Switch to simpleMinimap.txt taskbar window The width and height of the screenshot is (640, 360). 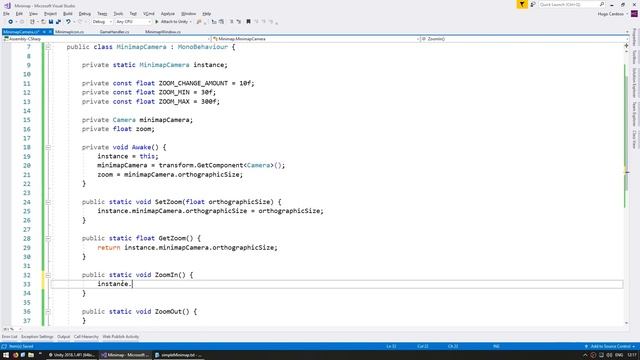pyautogui.click(x=178, y=355)
